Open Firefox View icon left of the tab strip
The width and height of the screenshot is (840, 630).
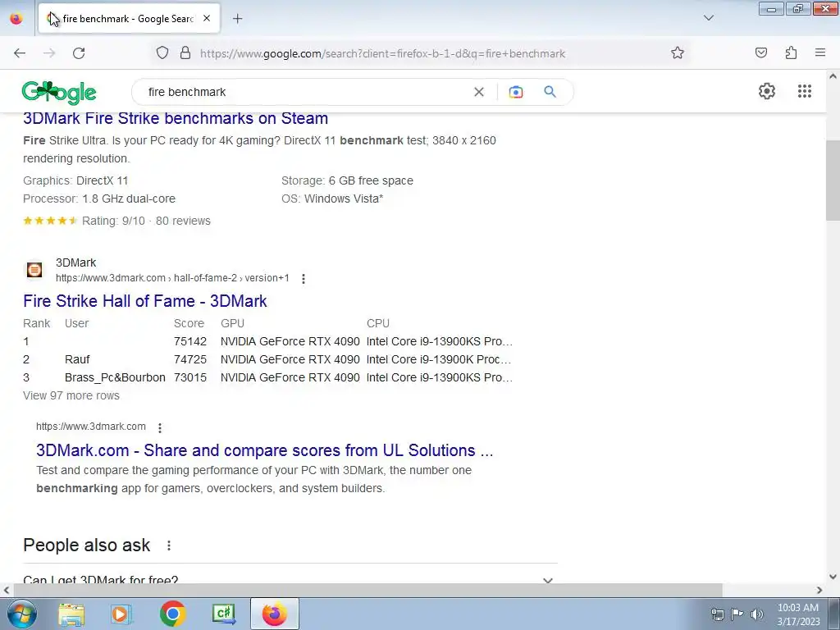pyautogui.click(x=16, y=19)
